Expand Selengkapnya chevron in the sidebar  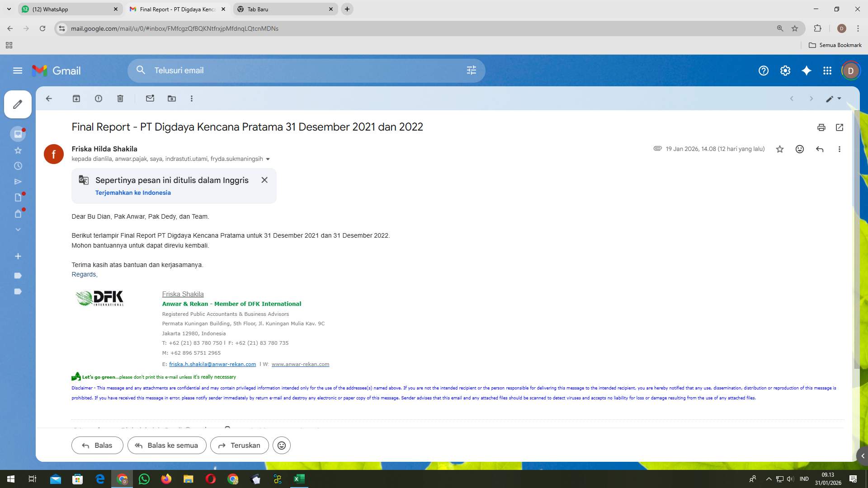point(18,230)
